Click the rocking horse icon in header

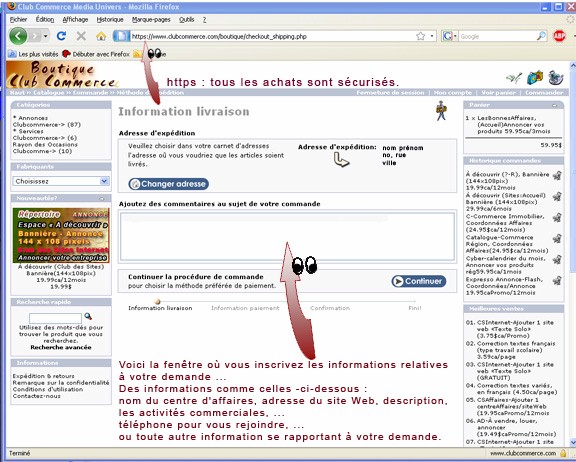(556, 77)
